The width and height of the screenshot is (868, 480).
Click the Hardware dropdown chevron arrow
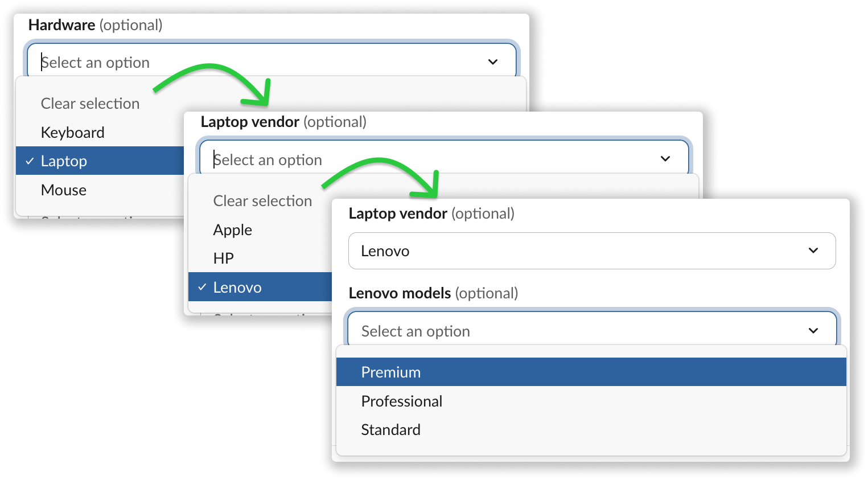point(493,62)
